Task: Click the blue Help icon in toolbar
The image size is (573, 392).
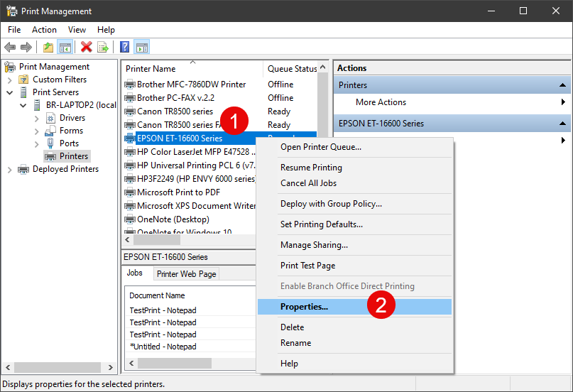Action: tap(125, 48)
